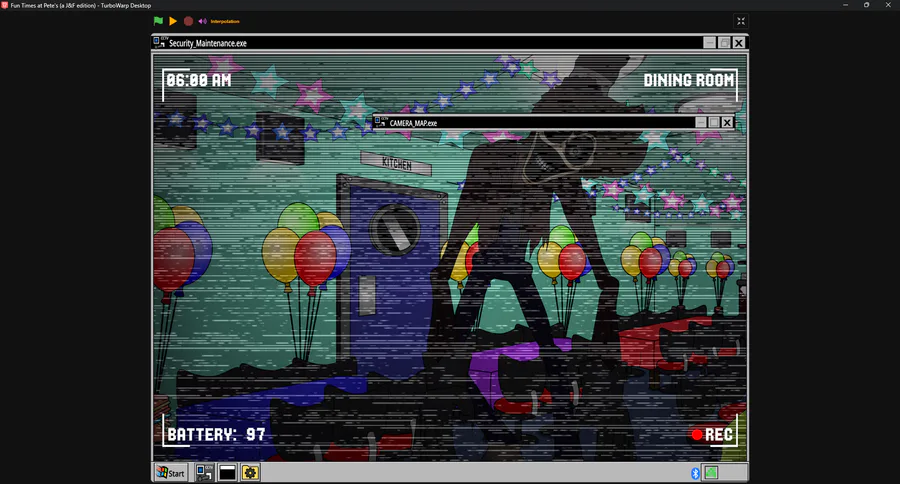Open the in-game Start menu

pos(171,473)
